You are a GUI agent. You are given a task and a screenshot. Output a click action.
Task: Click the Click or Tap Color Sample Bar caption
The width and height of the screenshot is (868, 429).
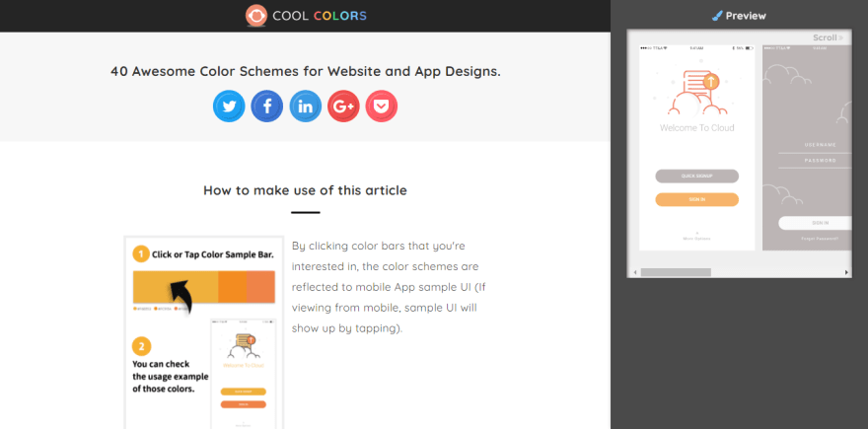click(x=213, y=255)
